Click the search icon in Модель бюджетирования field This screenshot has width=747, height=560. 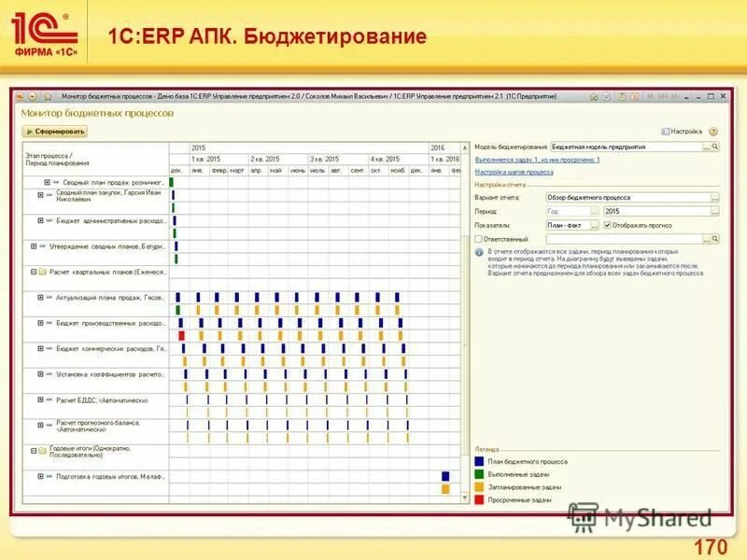tap(714, 147)
